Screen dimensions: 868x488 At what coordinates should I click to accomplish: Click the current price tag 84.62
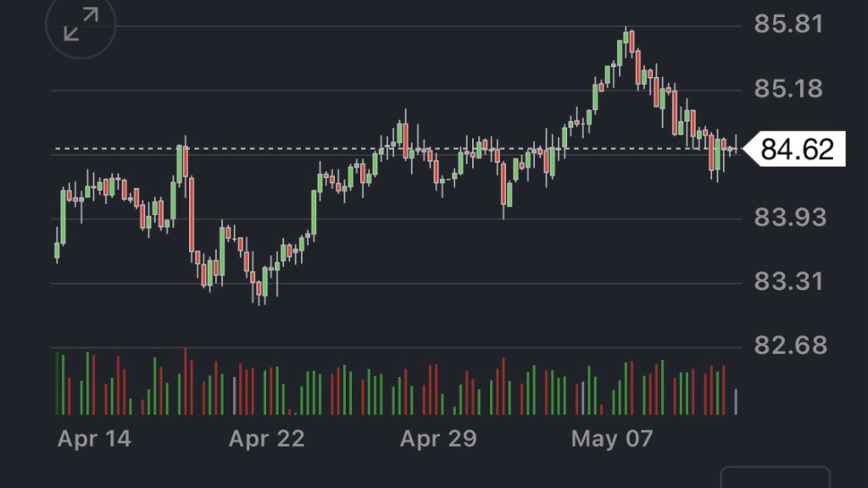tap(795, 149)
